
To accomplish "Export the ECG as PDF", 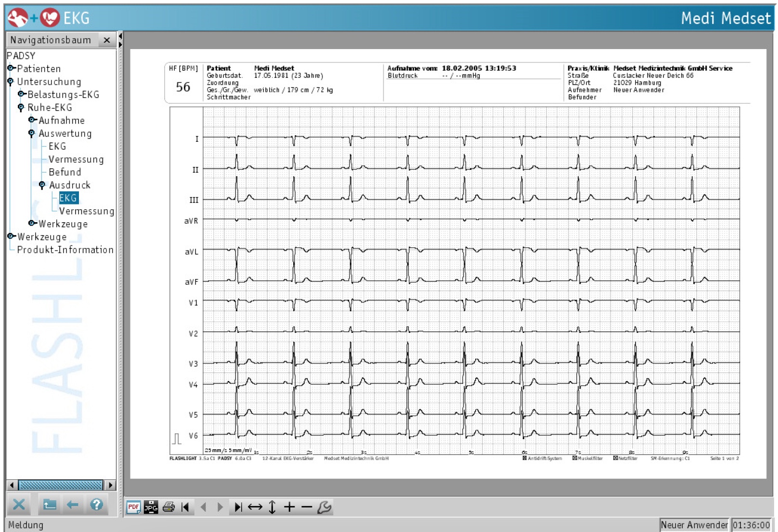I will tap(133, 507).
